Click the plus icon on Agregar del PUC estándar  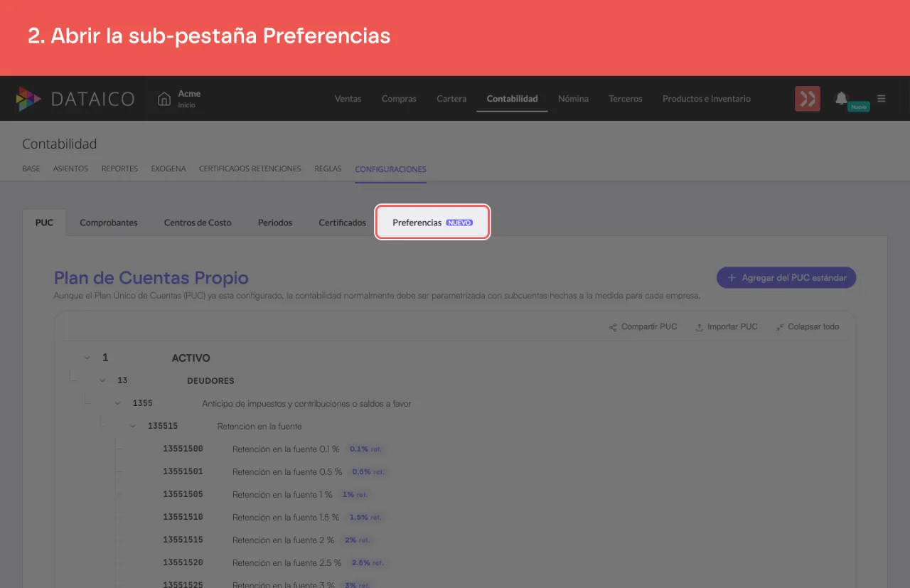732,278
